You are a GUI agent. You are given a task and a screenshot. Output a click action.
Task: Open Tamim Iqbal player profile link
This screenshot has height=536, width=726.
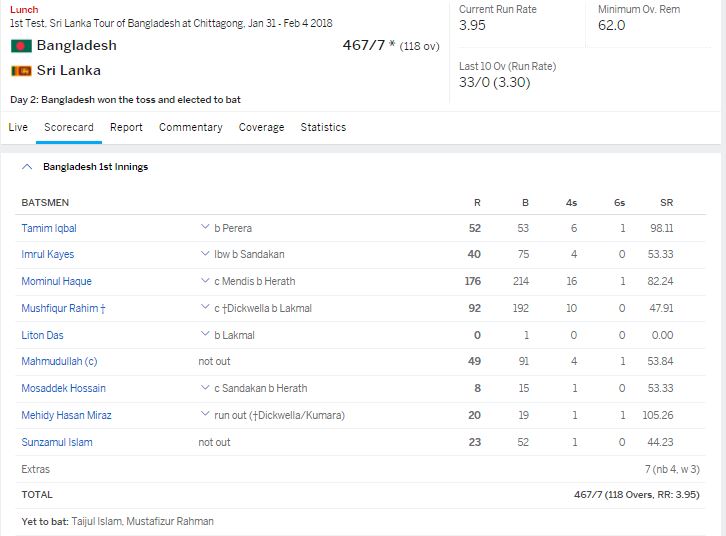coord(49,229)
